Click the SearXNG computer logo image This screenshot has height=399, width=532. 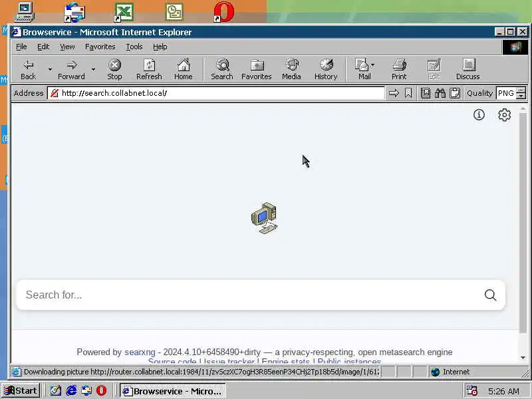click(264, 218)
